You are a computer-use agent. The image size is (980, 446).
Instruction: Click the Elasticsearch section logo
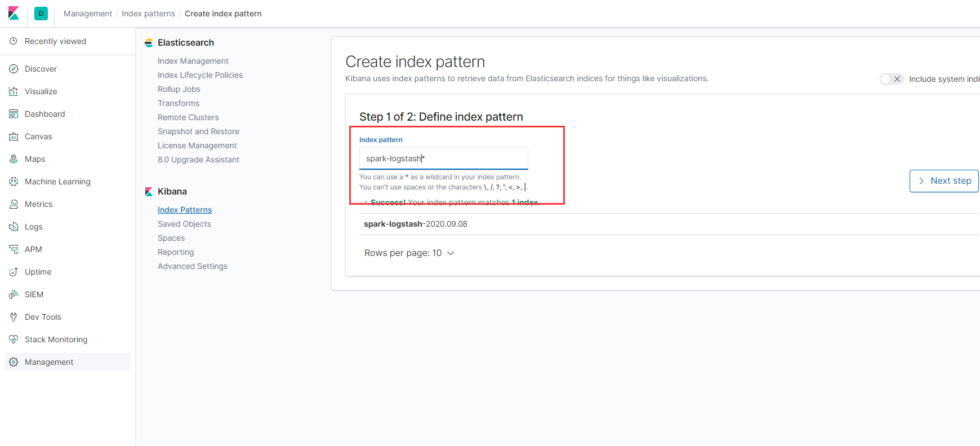point(149,43)
